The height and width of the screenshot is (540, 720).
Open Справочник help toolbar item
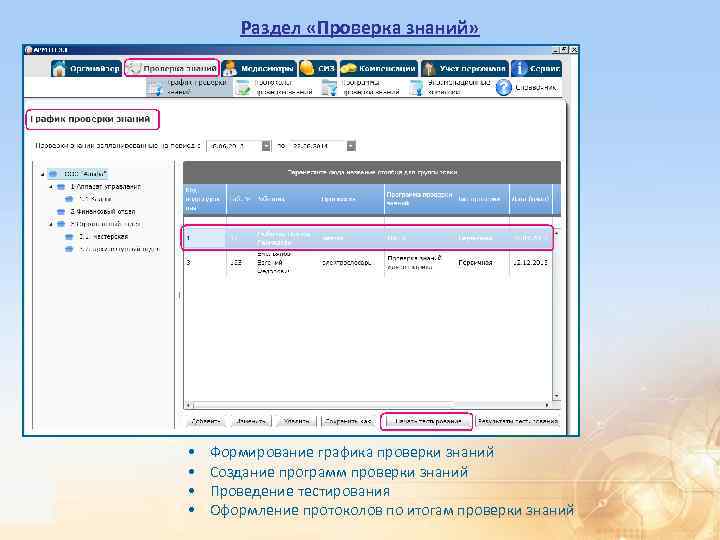tap(527, 87)
